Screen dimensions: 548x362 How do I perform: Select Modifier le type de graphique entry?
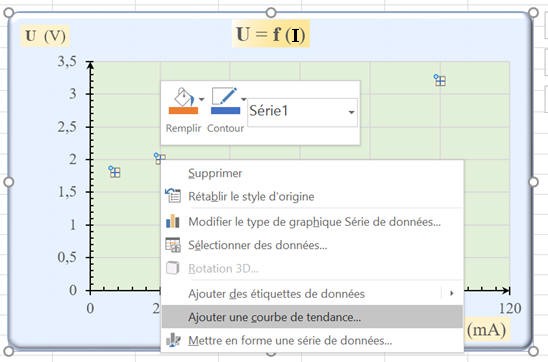(x=312, y=222)
